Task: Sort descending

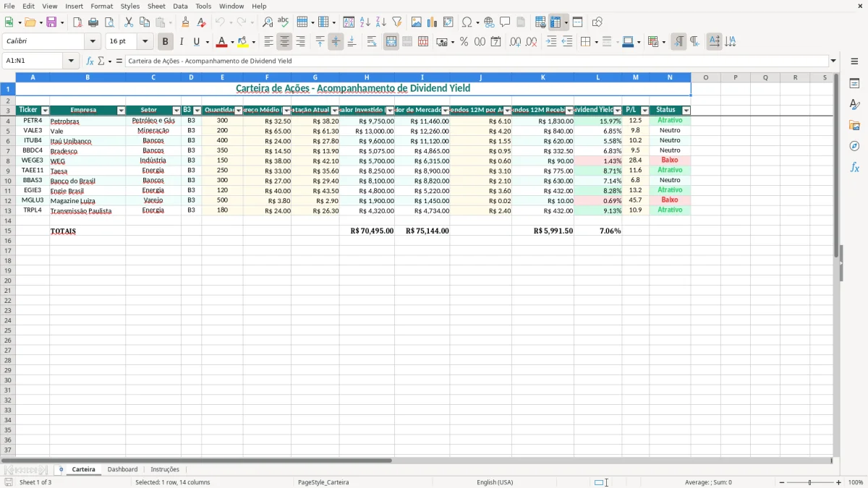Action: click(x=381, y=22)
